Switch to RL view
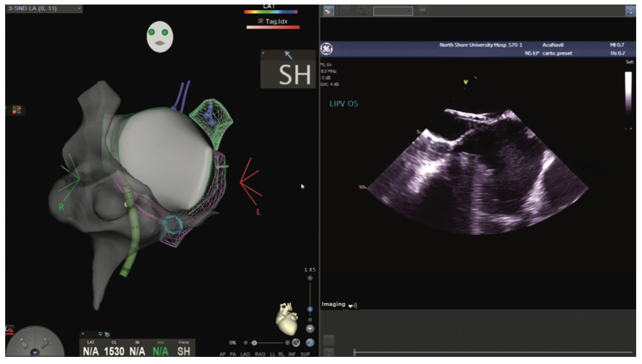Viewport: 642px width, 364px height. (x=281, y=354)
